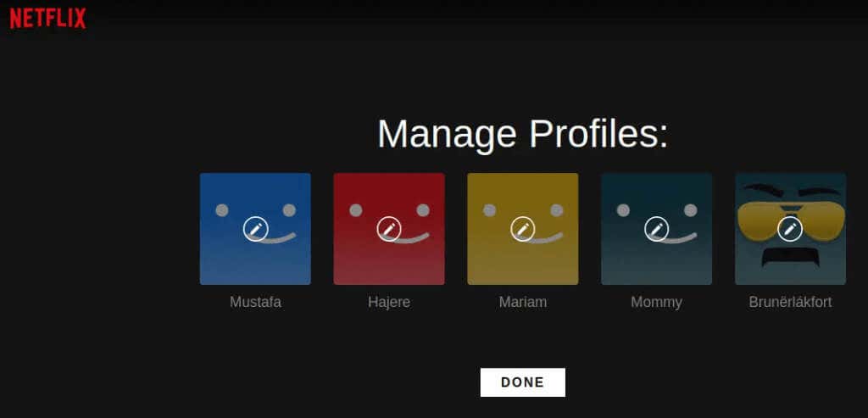
Task: Click the pencil edit icon on Mommy's avatar
Action: pyautogui.click(x=657, y=229)
